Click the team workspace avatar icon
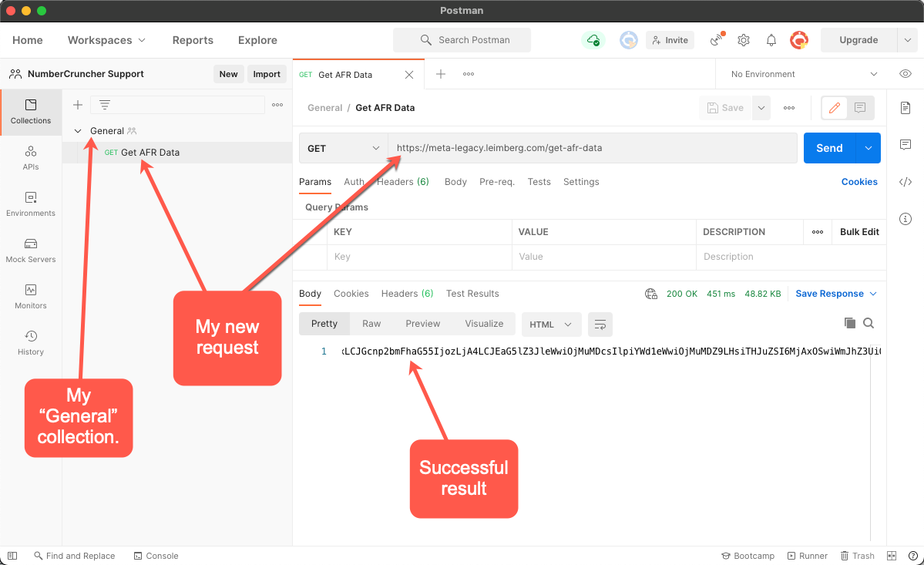This screenshot has height=565, width=924. click(x=629, y=40)
